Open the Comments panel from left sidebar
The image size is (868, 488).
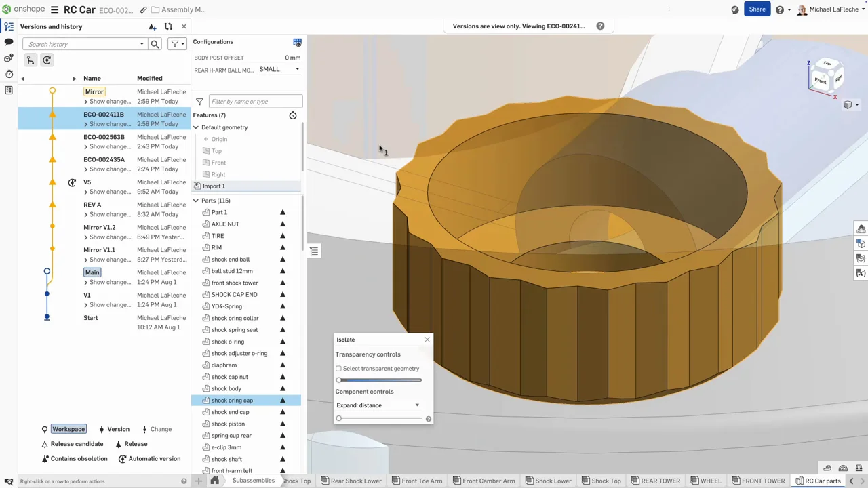[x=9, y=42]
